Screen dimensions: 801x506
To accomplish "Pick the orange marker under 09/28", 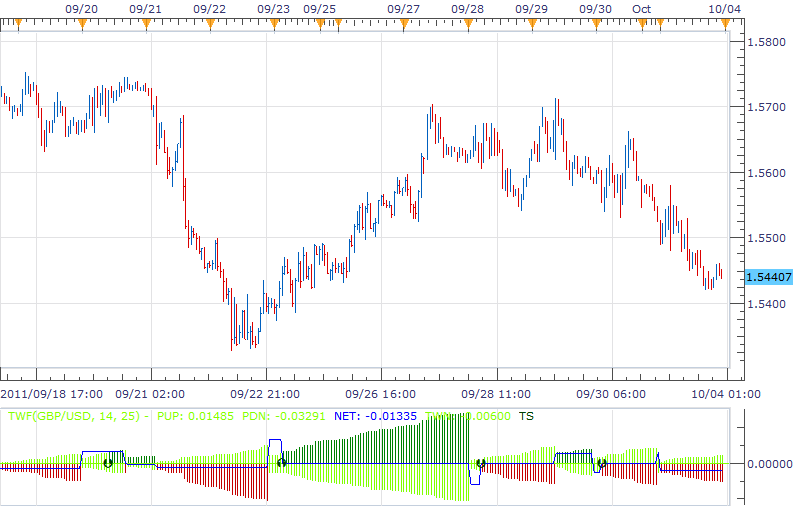I will pyautogui.click(x=468, y=23).
